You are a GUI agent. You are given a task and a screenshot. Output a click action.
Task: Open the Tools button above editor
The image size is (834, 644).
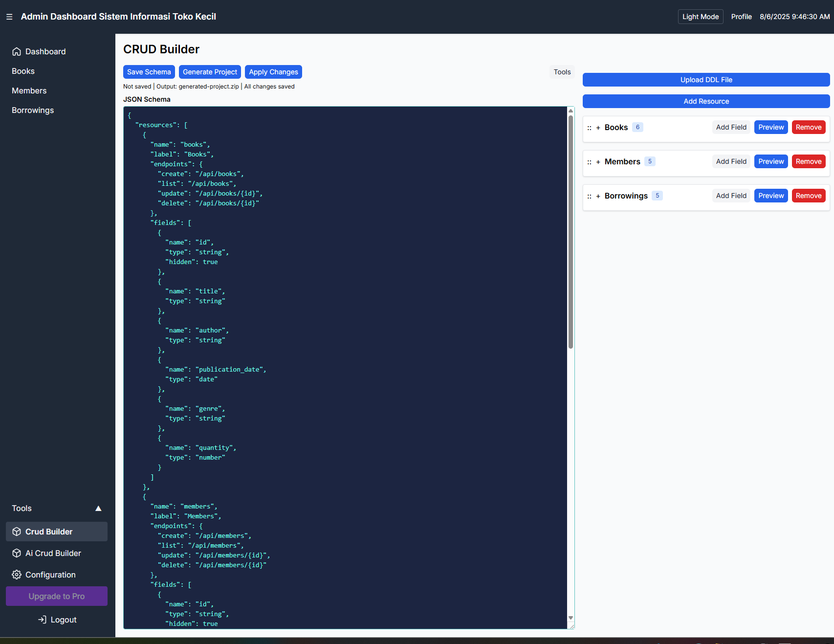click(x=562, y=72)
